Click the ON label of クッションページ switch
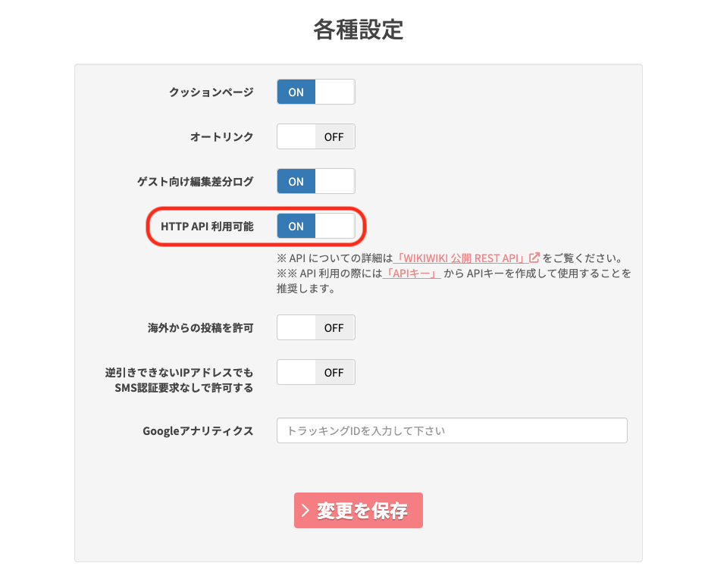Screen dimensions: 708x588 [x=296, y=92]
